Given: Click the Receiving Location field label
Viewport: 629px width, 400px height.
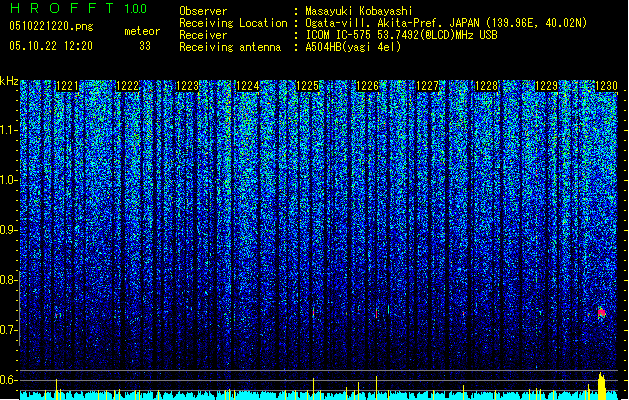Looking at the screenshot, I should [x=233, y=23].
